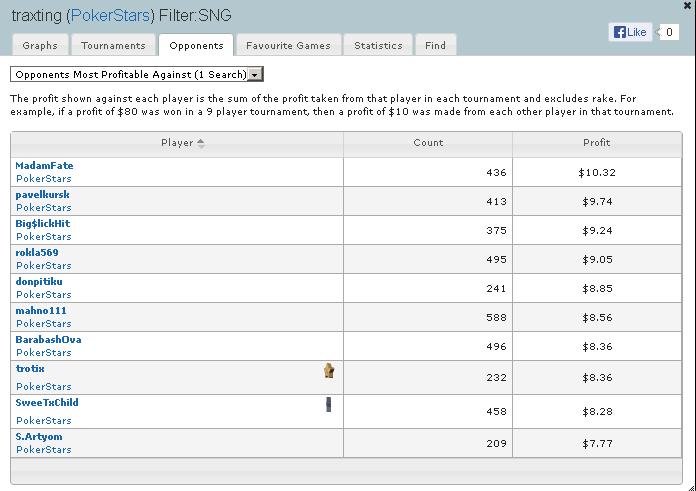Click the mahno111 player name
Viewport: 696px width, 491px height.
click(x=41, y=311)
